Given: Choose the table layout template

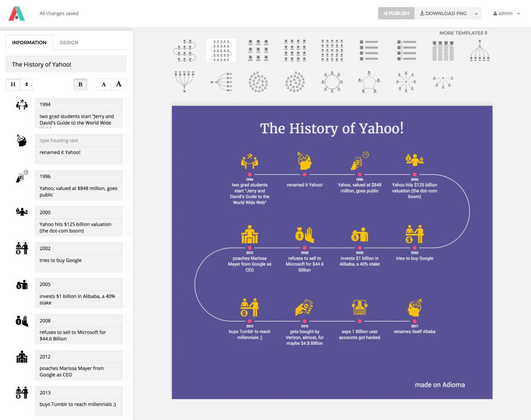Looking at the screenshot, I should [x=443, y=51].
